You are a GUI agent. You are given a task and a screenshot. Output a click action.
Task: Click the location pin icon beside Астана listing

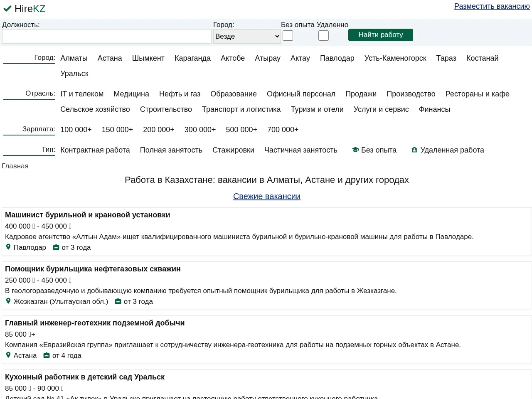coord(8,355)
